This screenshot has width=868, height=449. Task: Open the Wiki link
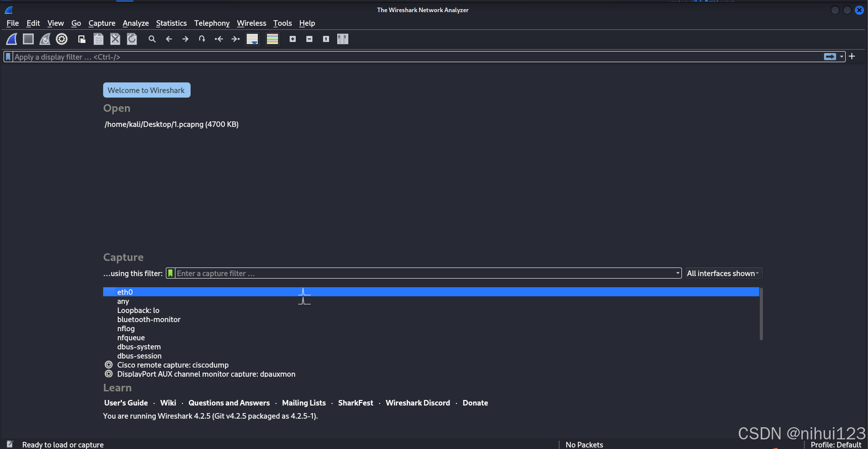[168, 403]
